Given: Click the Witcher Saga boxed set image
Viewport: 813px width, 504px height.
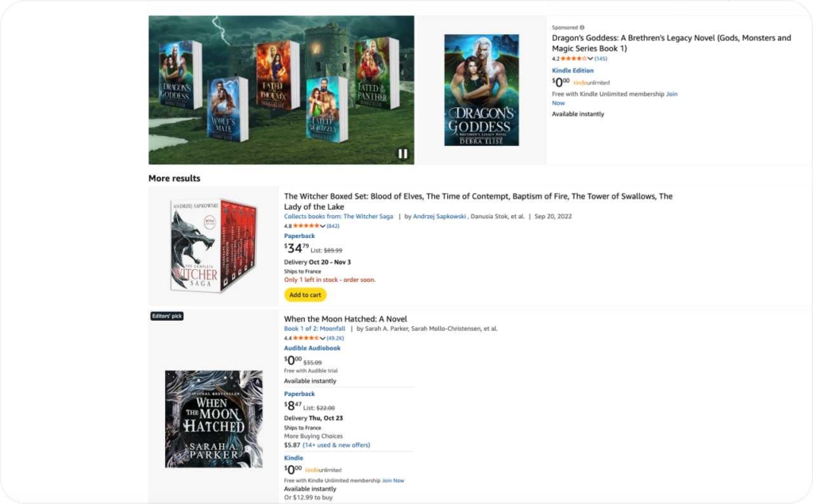Looking at the screenshot, I should (x=213, y=245).
